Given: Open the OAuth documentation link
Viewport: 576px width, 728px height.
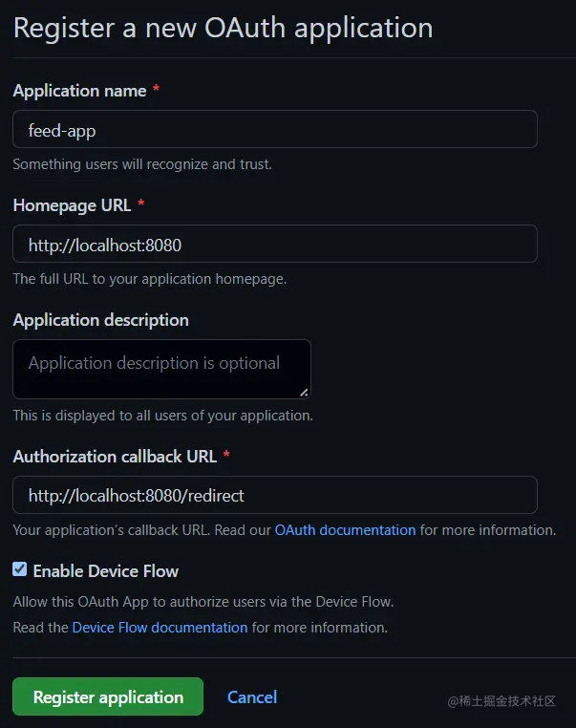Looking at the screenshot, I should click(x=346, y=530).
